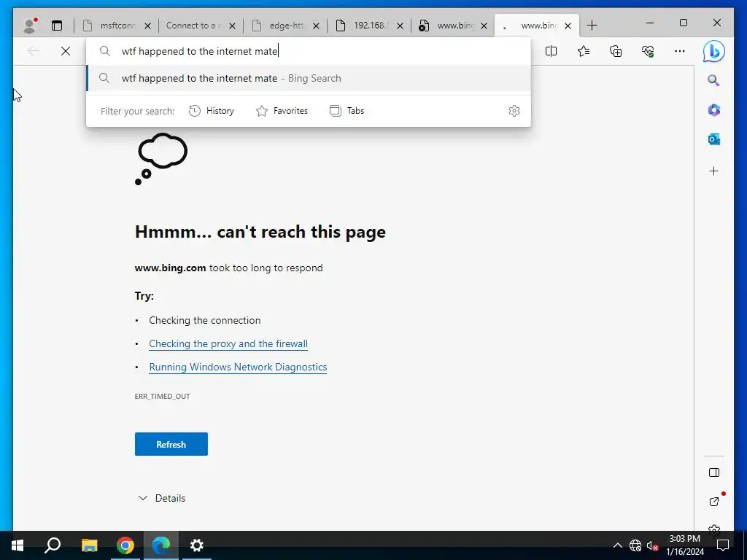Open sidebar Search tool

coord(713,80)
